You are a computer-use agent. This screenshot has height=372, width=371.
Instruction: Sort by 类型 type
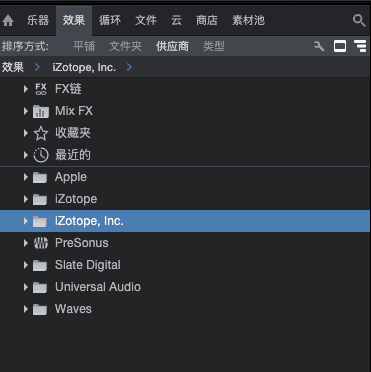(x=214, y=46)
